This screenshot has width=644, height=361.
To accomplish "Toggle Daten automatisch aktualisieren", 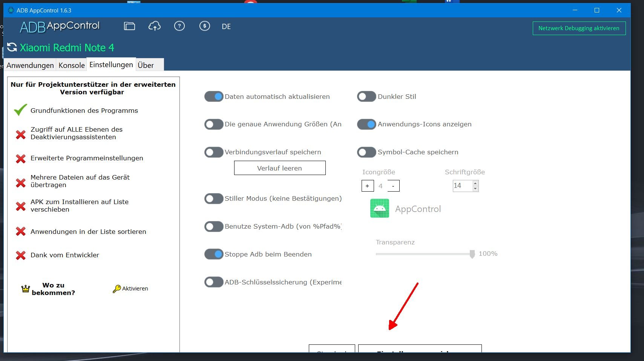I will click(x=214, y=97).
